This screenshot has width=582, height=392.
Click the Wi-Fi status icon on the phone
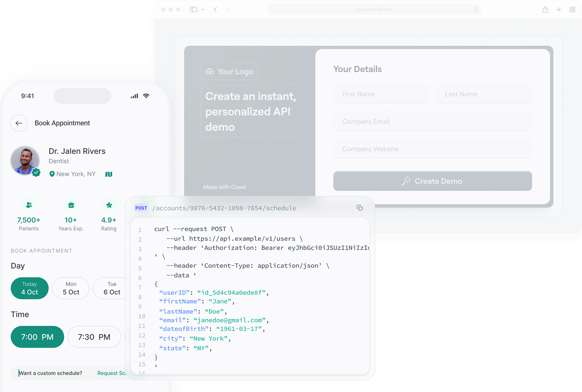pyautogui.click(x=146, y=96)
